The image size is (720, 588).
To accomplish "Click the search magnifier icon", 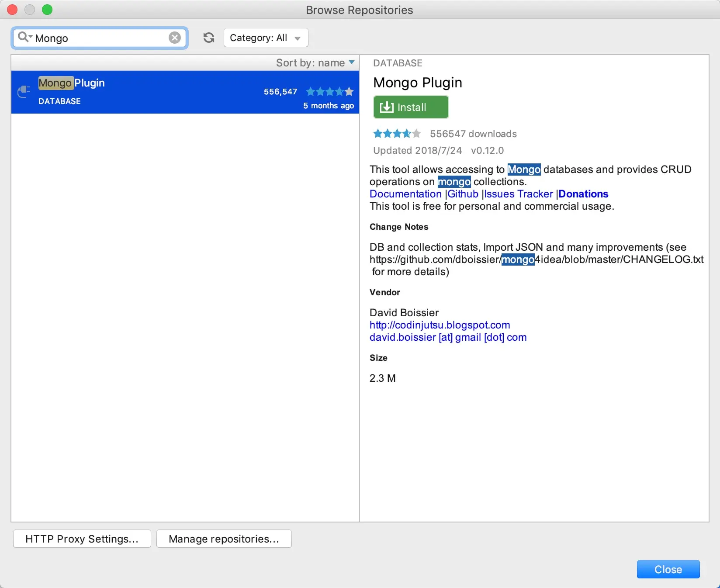I will click(x=24, y=38).
